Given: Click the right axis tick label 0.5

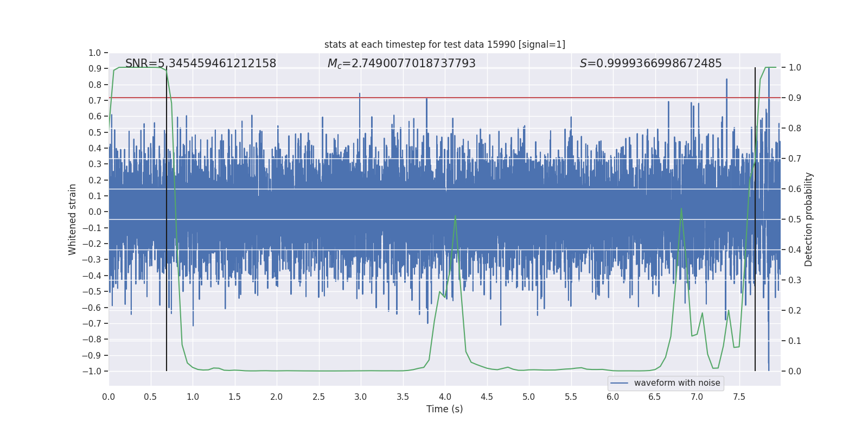Looking at the screenshot, I should point(795,220).
